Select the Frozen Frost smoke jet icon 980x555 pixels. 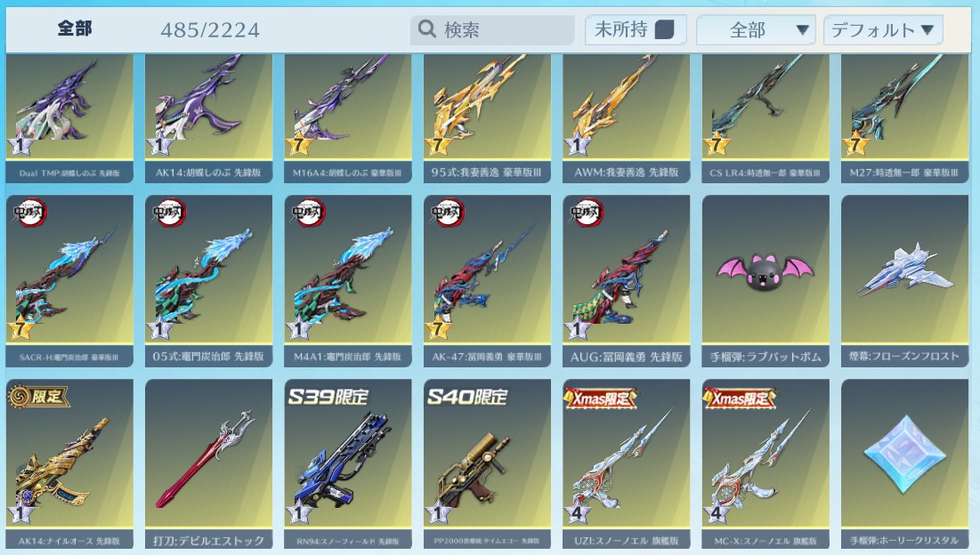coord(905,280)
